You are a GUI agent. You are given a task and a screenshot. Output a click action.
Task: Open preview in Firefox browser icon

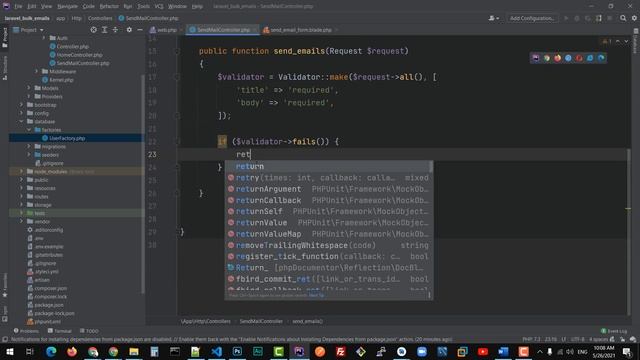(x=557, y=58)
